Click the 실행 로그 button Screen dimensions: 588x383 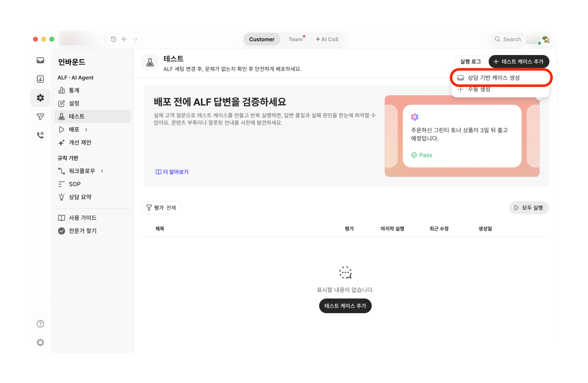coord(470,62)
